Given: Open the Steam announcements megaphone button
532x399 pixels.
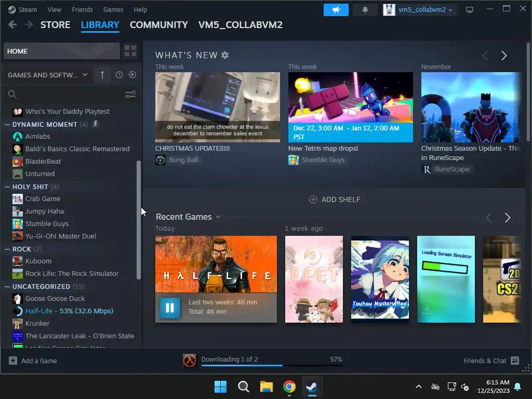Looking at the screenshot, I should [336, 10].
